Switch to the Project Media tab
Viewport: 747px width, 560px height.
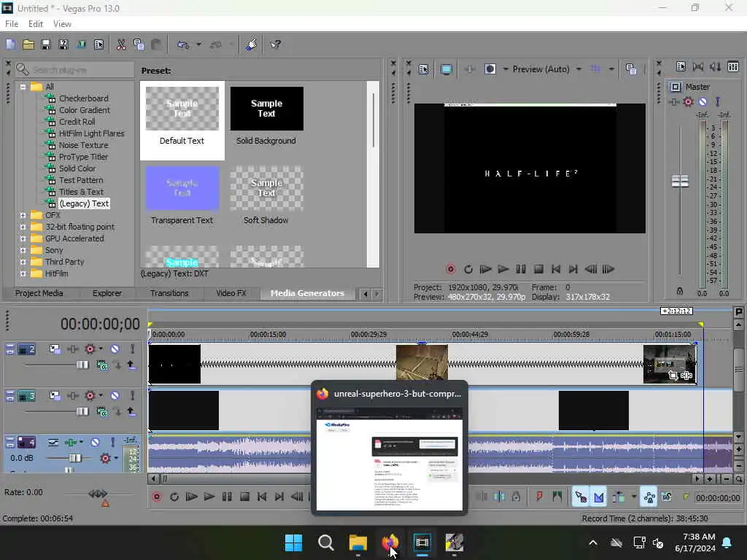point(39,293)
